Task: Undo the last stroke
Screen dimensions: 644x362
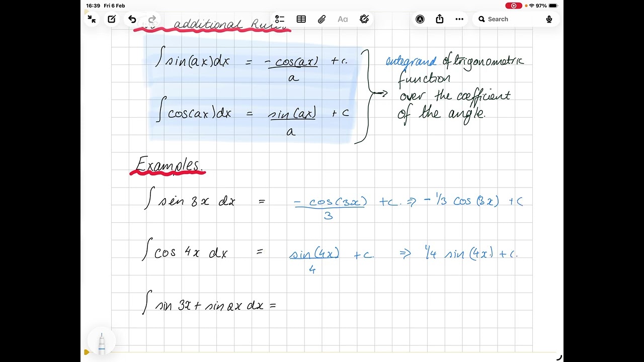Action: click(x=132, y=19)
